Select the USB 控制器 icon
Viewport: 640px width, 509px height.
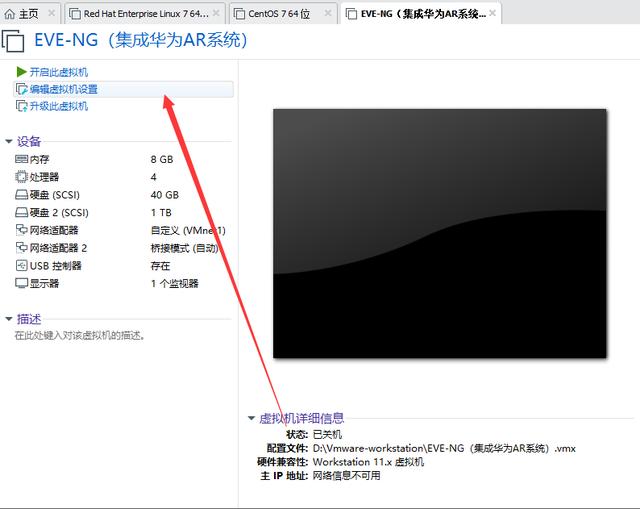coord(21,266)
